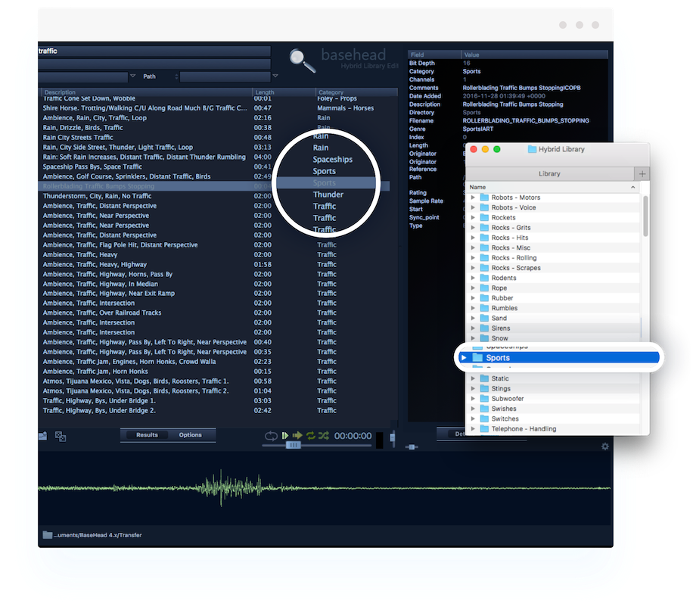The width and height of the screenshot is (693, 616).
Task: Switch to the Options tab
Action: click(190, 435)
